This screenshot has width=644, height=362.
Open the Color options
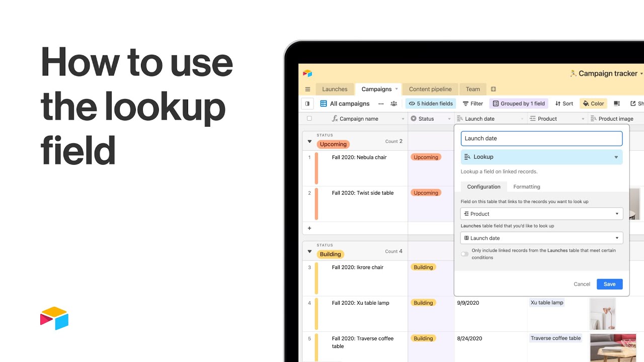pos(593,104)
